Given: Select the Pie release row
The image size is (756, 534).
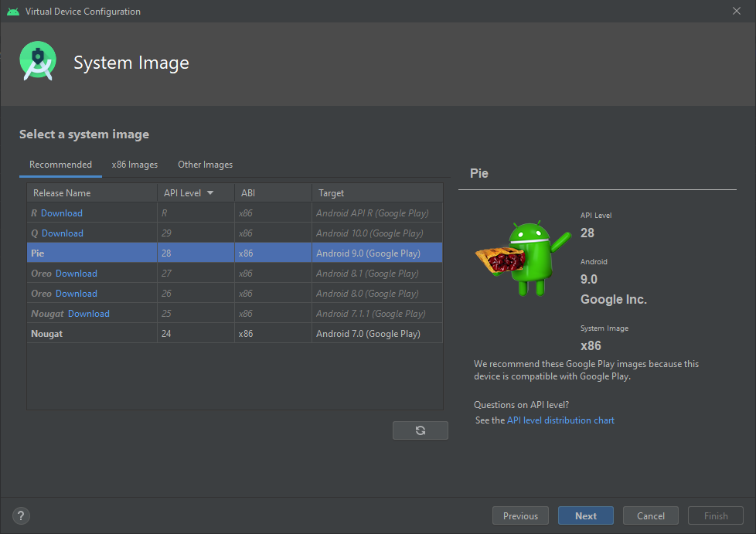Looking at the screenshot, I should (235, 253).
